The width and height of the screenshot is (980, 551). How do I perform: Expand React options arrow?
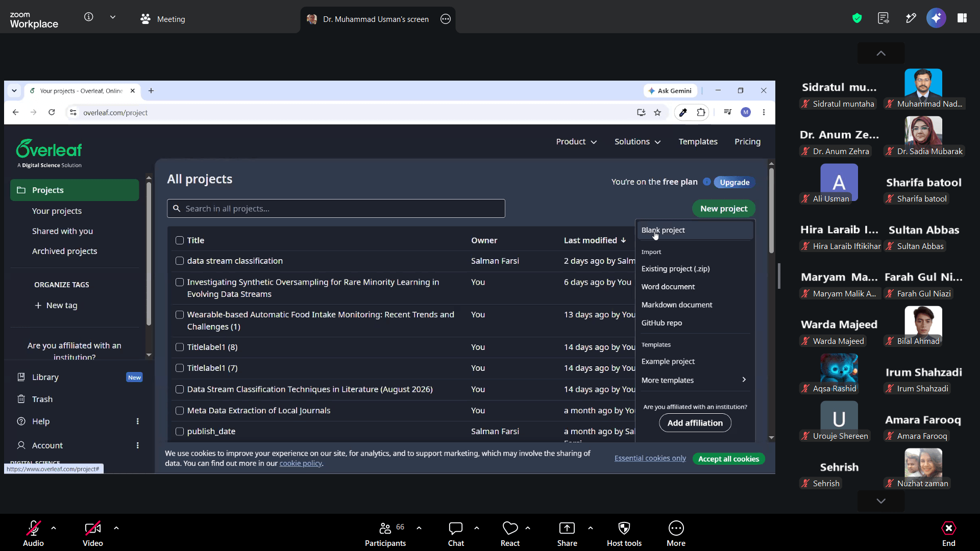(x=528, y=528)
